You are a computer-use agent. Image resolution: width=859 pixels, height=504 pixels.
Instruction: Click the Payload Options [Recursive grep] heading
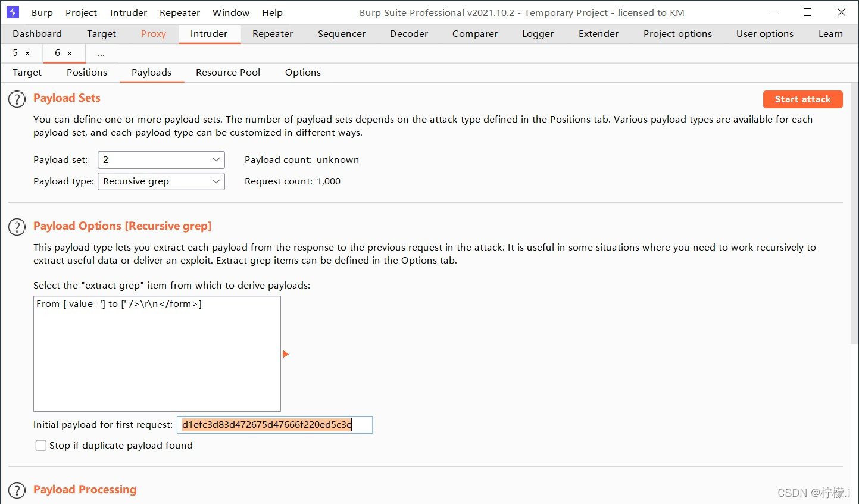click(x=122, y=226)
